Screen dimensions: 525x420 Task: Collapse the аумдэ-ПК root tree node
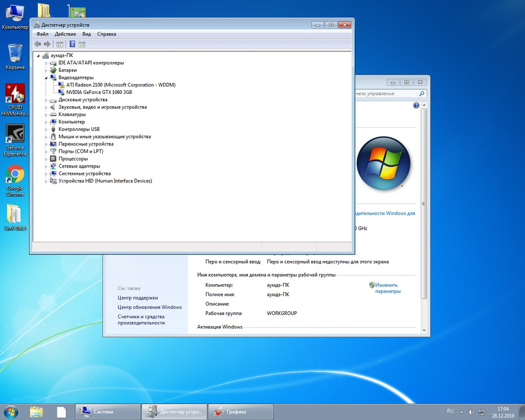[38, 56]
